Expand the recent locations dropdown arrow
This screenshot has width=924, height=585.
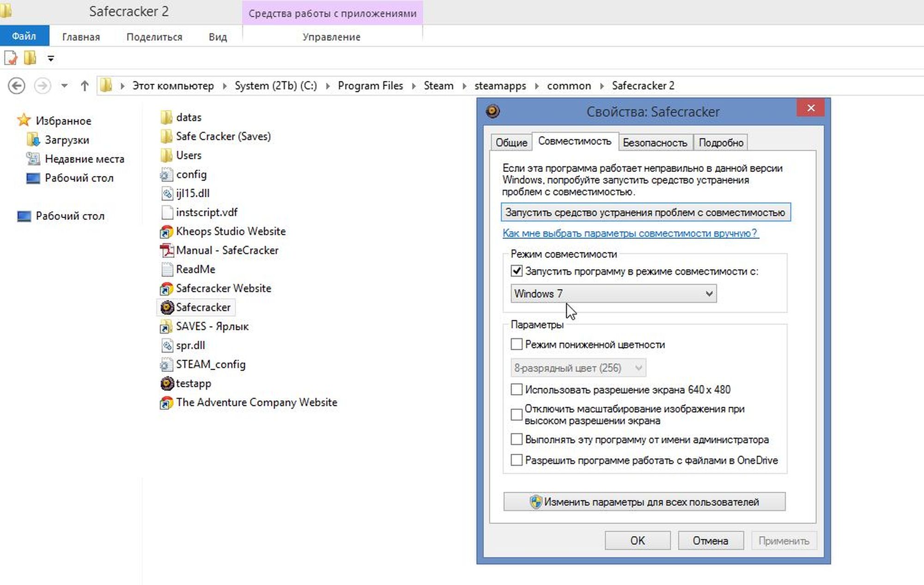click(64, 85)
